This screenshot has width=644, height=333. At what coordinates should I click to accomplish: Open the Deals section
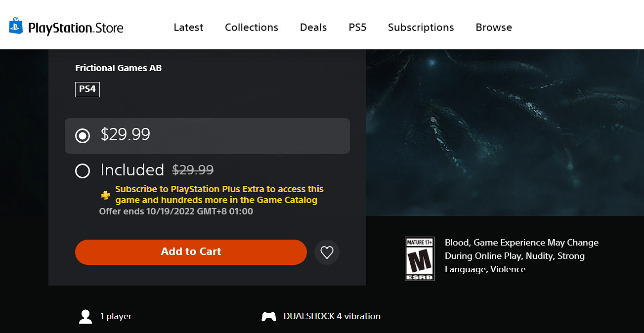point(313,28)
